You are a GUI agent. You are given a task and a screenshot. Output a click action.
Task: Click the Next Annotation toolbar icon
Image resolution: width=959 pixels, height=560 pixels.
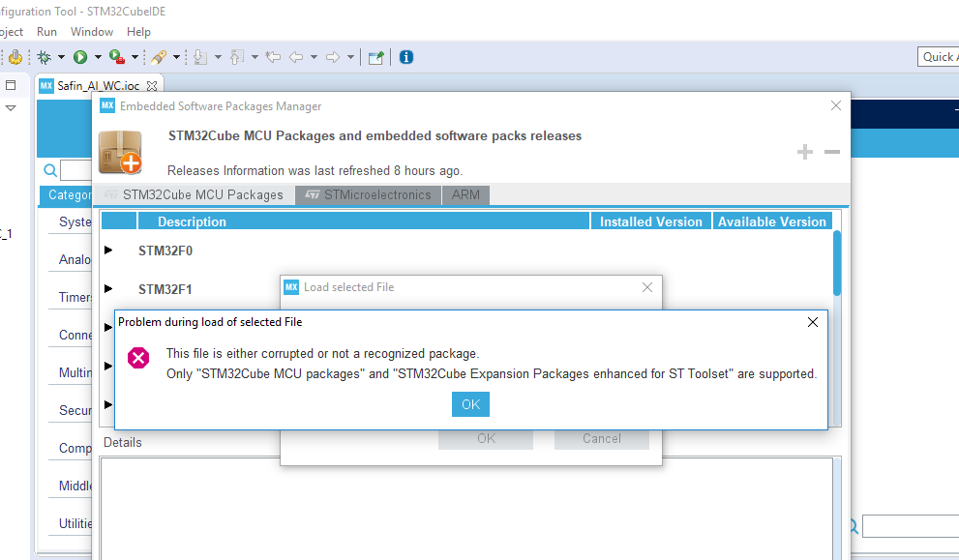(200, 57)
